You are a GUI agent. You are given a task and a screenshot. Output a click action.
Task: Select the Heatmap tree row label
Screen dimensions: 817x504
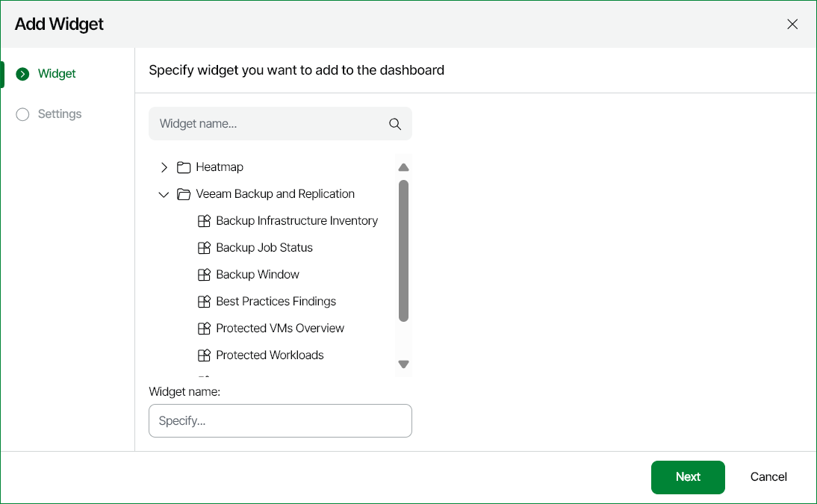(x=220, y=167)
